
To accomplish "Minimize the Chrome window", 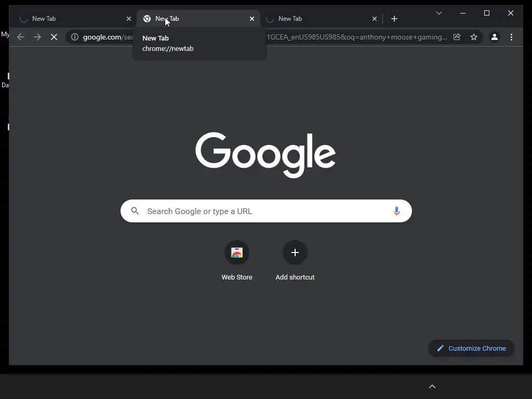I will point(463,13).
